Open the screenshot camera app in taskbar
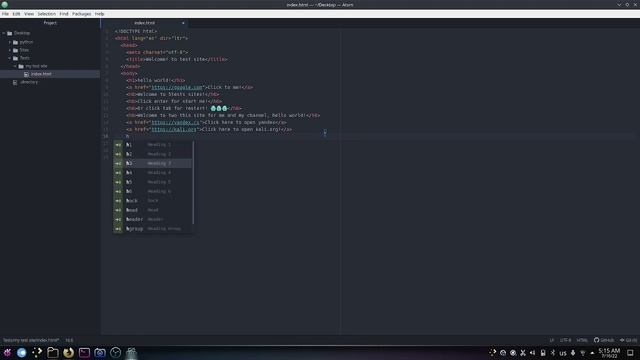Screen dimensions: 640x360 point(100,353)
